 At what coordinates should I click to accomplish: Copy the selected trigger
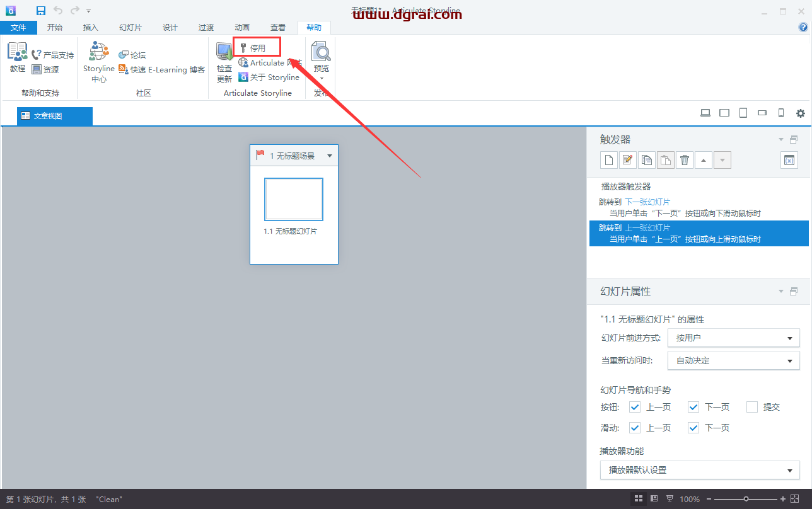coord(646,159)
